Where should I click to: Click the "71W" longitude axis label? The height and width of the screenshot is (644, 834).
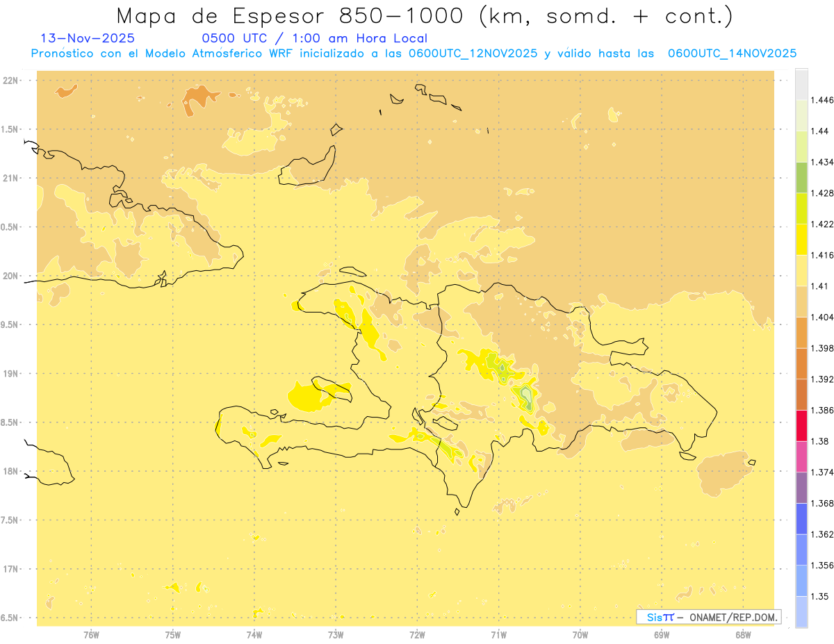pyautogui.click(x=498, y=635)
